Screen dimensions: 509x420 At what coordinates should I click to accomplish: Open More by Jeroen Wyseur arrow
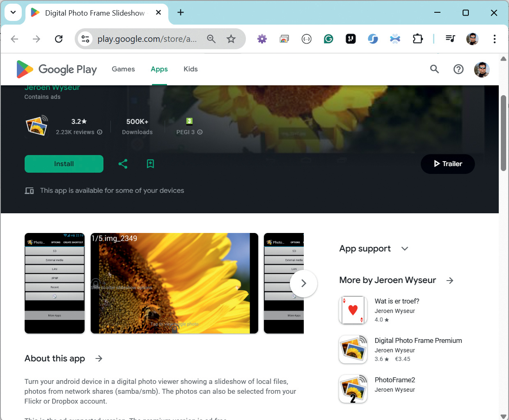(x=450, y=281)
